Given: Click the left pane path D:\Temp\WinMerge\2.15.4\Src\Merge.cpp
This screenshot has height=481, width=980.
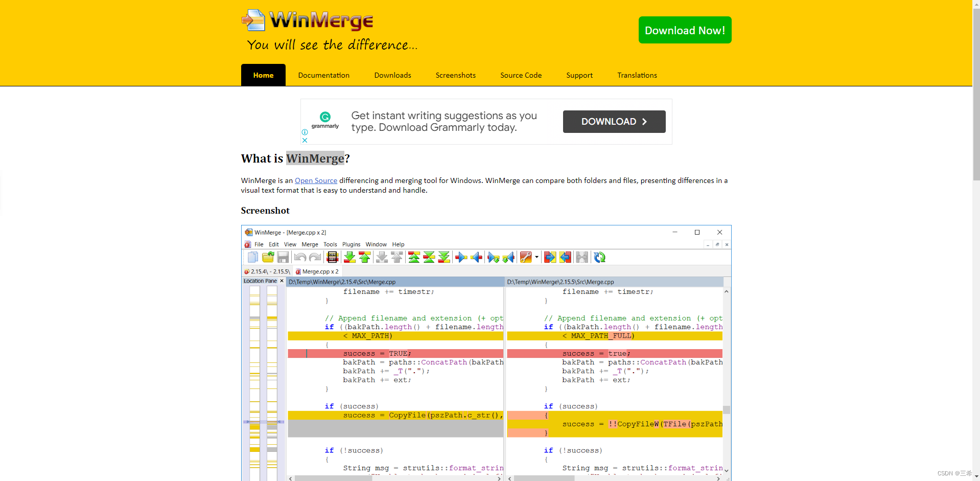Looking at the screenshot, I should [x=342, y=282].
